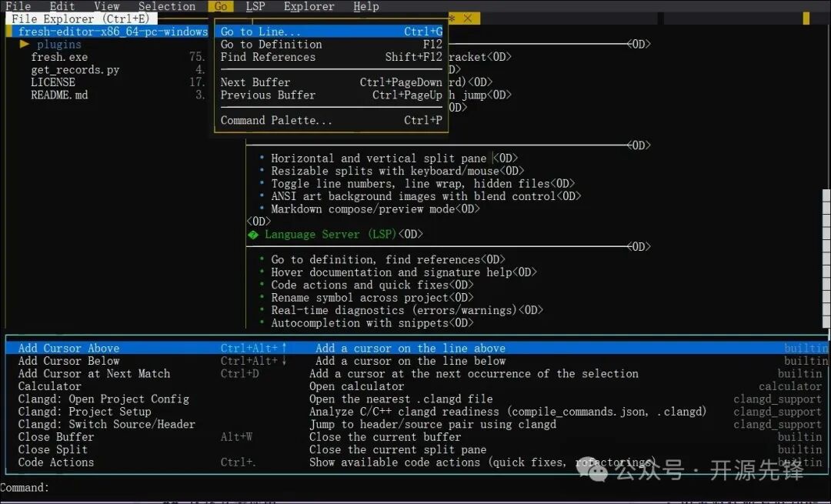Run Clangd: Open Project Config command
This screenshot has width=831, height=504.
pos(416,399)
